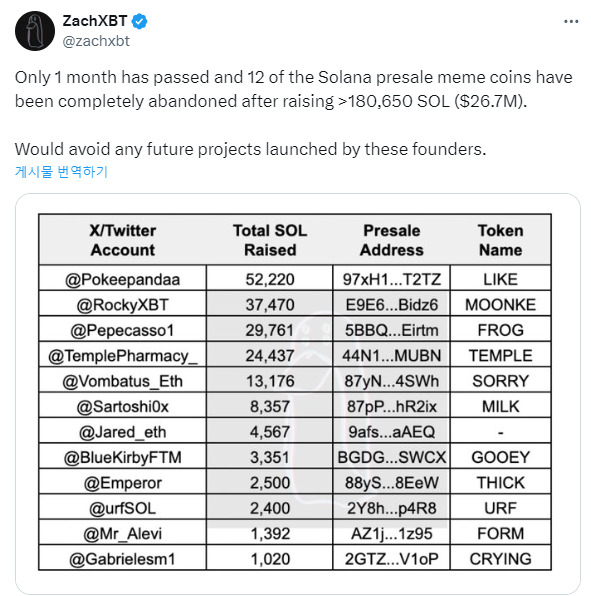Click the MOONKE token name cell
Viewport: 591px width, 596px height.
click(500, 304)
